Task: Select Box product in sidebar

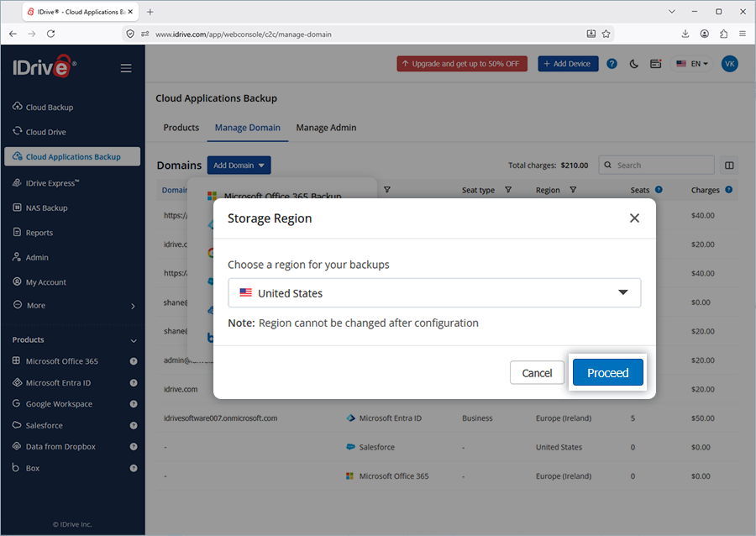Action: tap(32, 468)
